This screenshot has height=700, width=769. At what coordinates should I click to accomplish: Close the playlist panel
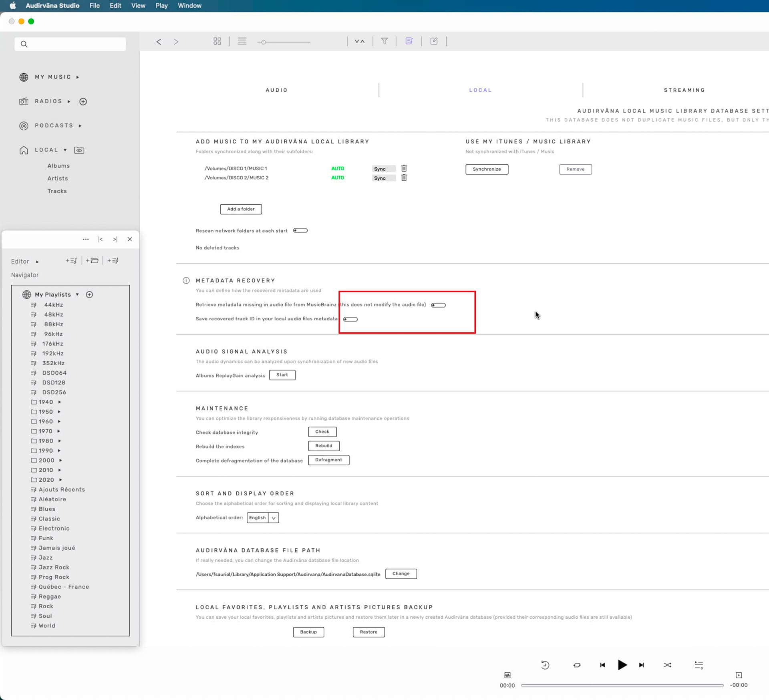click(x=130, y=239)
